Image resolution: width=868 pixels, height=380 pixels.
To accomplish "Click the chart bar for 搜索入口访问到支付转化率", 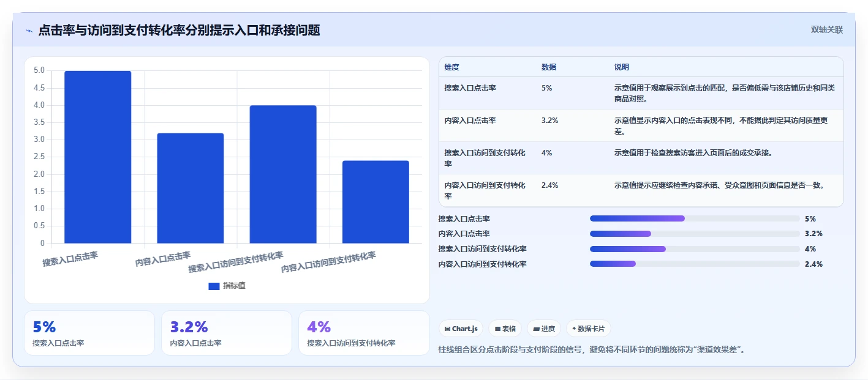I will coord(283,174).
